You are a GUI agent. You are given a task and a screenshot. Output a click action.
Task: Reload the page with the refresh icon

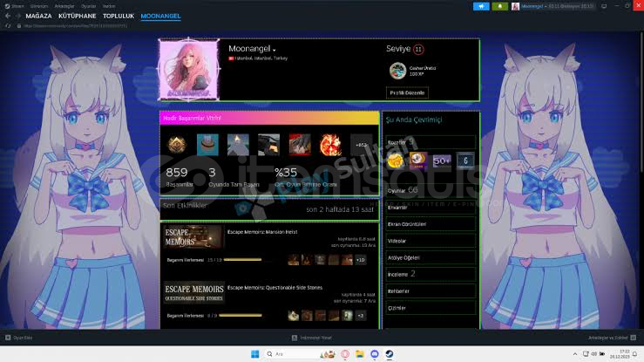click(8, 25)
